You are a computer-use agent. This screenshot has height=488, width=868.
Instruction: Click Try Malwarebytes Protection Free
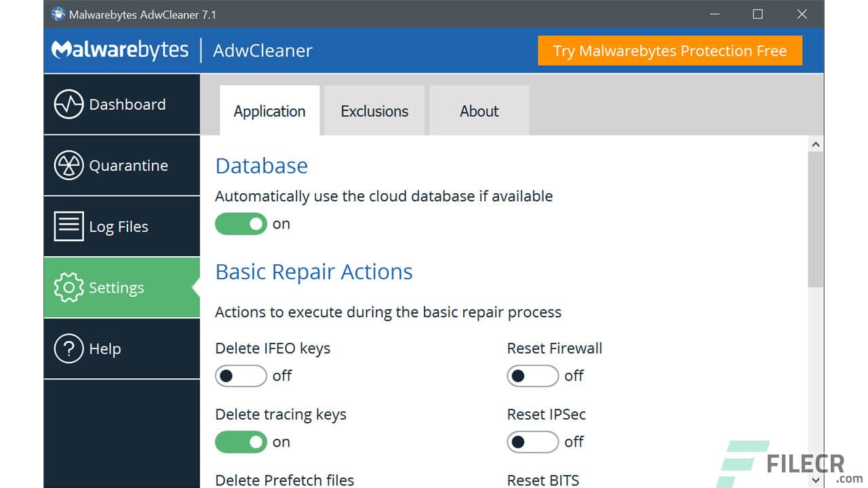click(x=669, y=50)
